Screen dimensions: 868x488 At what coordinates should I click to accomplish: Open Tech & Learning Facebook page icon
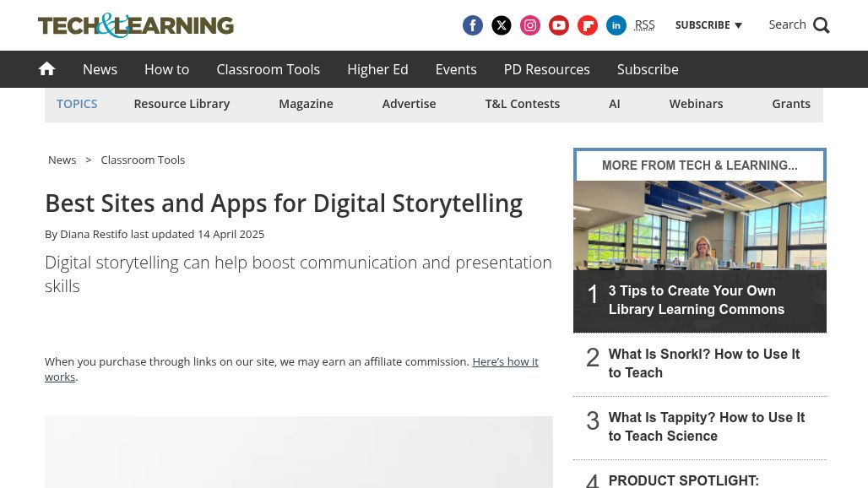[x=473, y=25]
